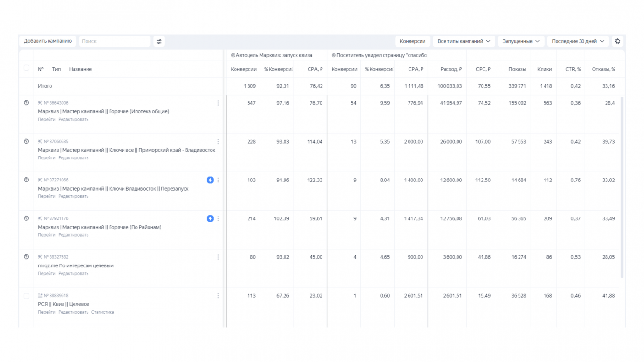644x362 pixels.
Task: Click question-mark status icon for campaign 87060635
Action: (26, 141)
